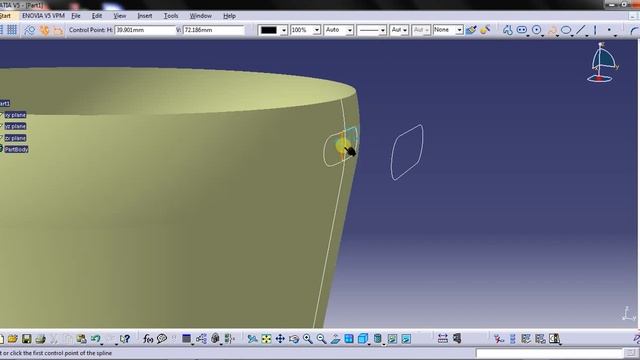The image size is (640, 360).
Task: Select the Profile sketch tool
Action: (x=507, y=30)
